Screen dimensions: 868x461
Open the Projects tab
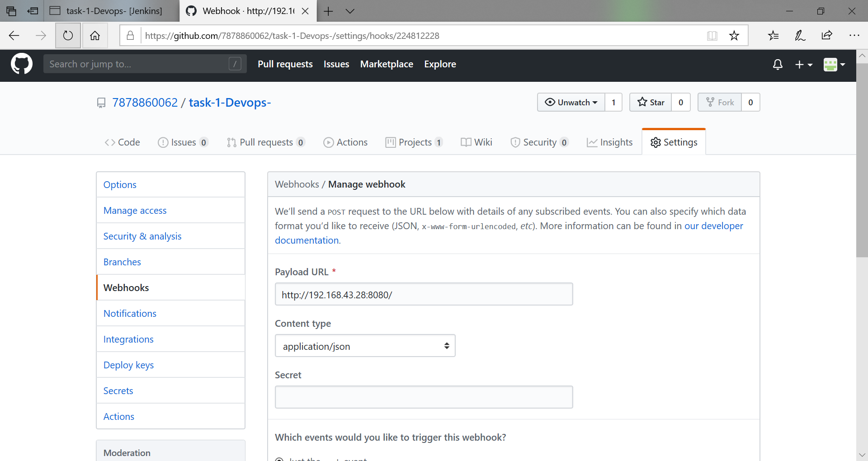[x=414, y=142]
